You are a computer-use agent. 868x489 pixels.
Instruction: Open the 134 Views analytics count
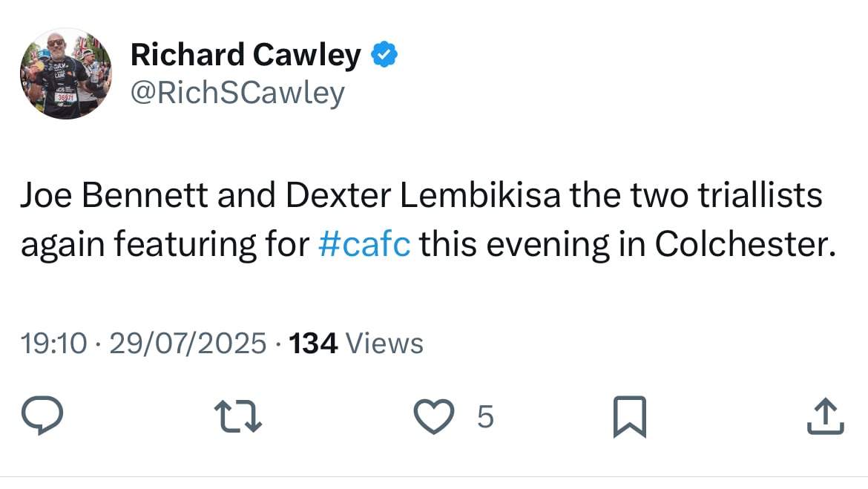click(x=356, y=344)
